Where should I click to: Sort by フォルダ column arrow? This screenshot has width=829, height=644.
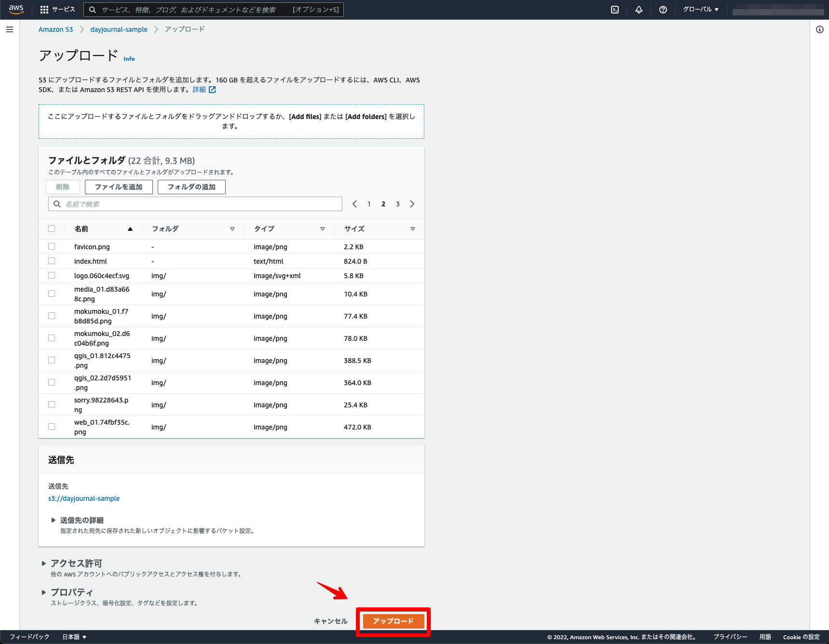[x=232, y=229]
